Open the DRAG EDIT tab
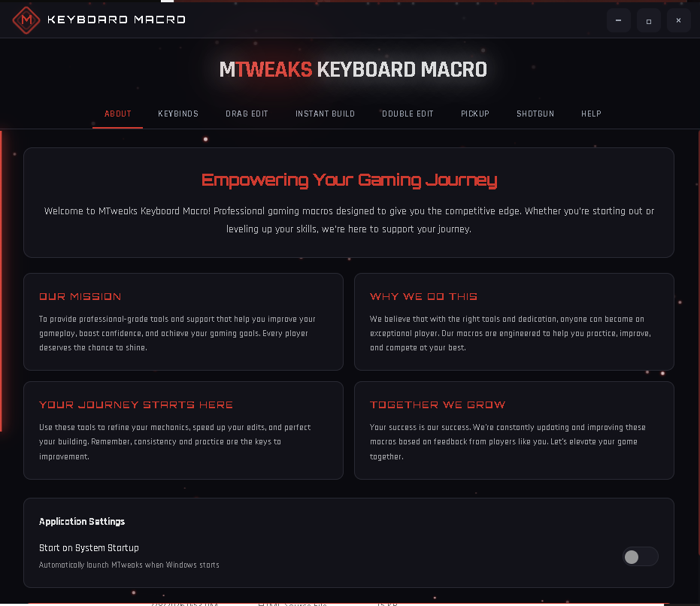 247,114
